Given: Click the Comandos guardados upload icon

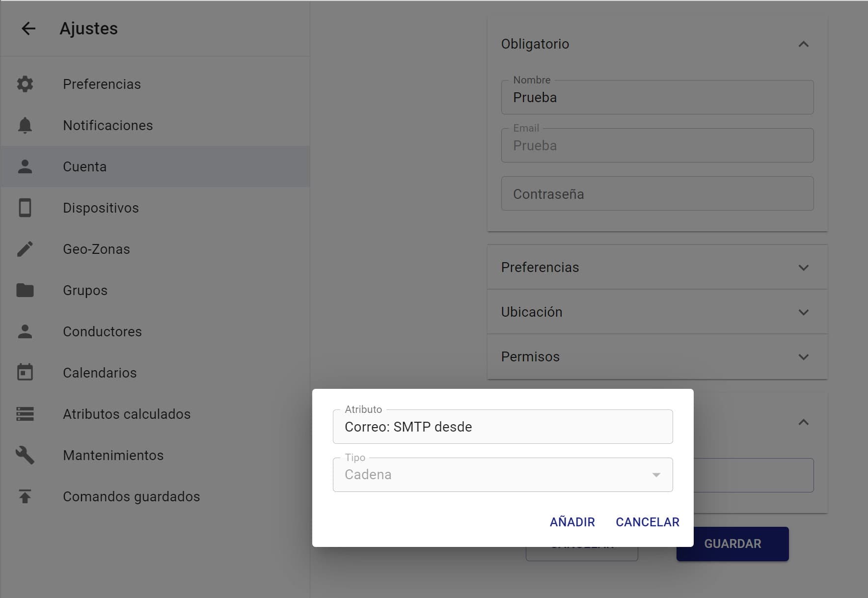Looking at the screenshot, I should 25,496.
